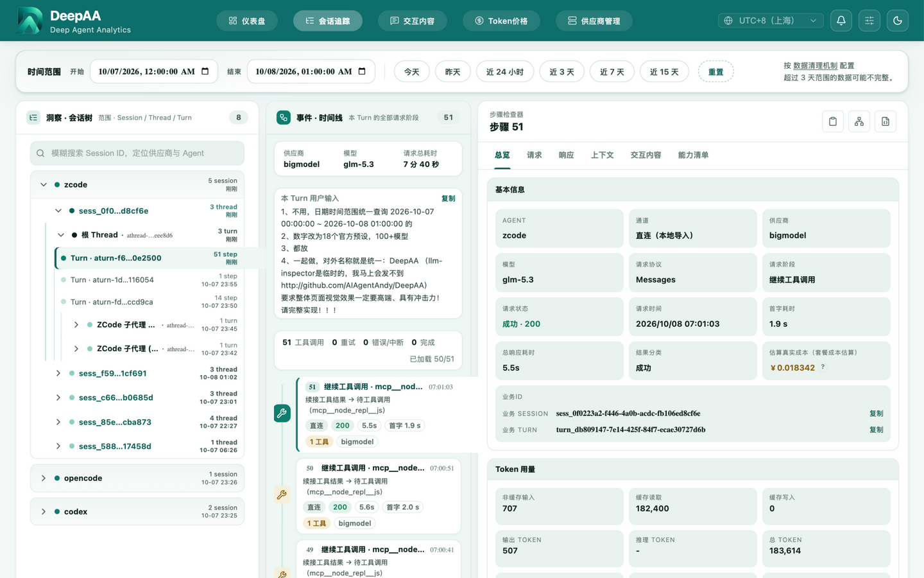Switch to the 响应 tab
The width and height of the screenshot is (924, 578).
point(567,155)
